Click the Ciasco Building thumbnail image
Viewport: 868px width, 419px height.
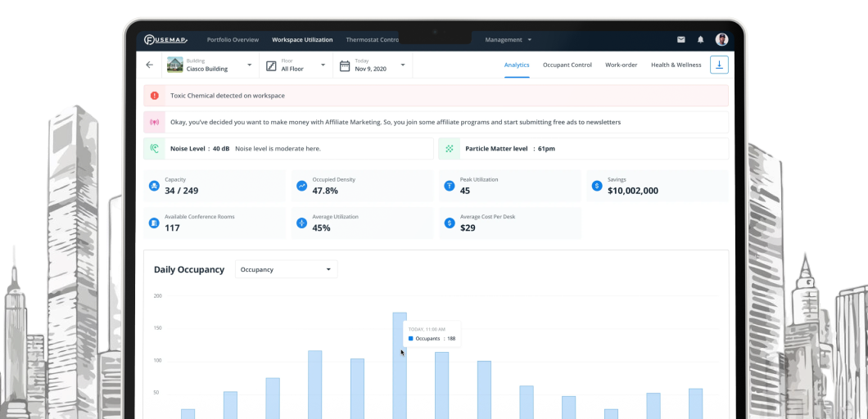[175, 65]
